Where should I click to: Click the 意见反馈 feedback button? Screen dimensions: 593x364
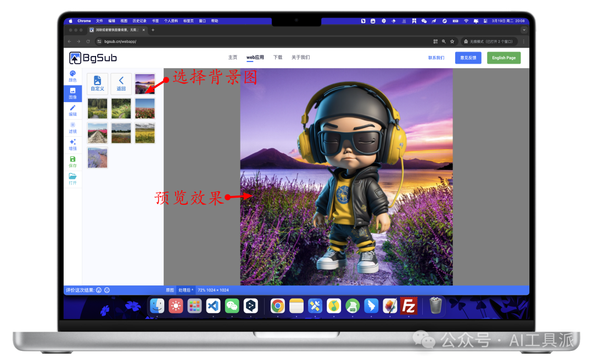468,58
